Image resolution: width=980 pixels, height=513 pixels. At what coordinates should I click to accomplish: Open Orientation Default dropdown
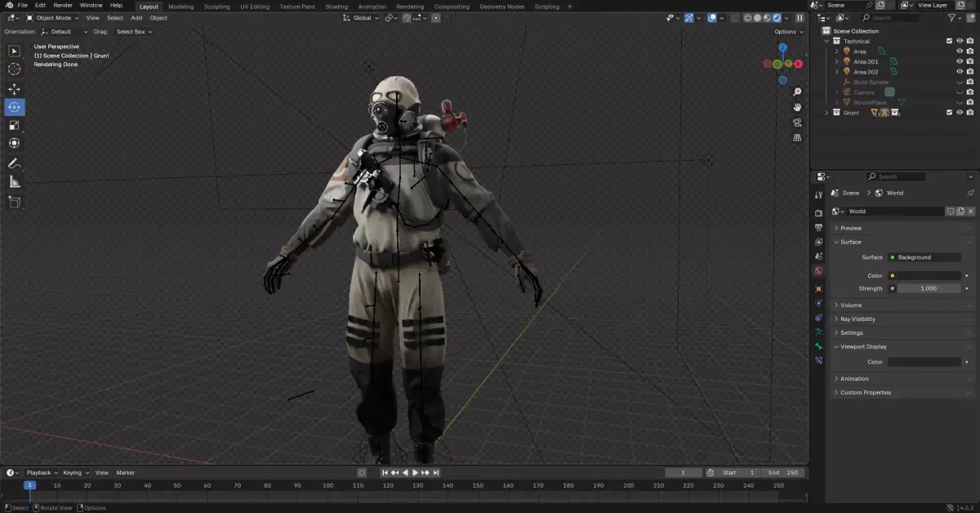(64, 32)
